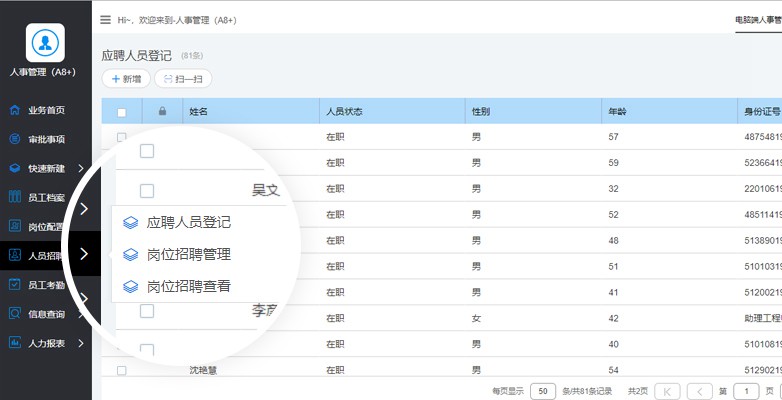Click the 身份证号 column header
Screen dimensions: 782x400
[763, 112]
